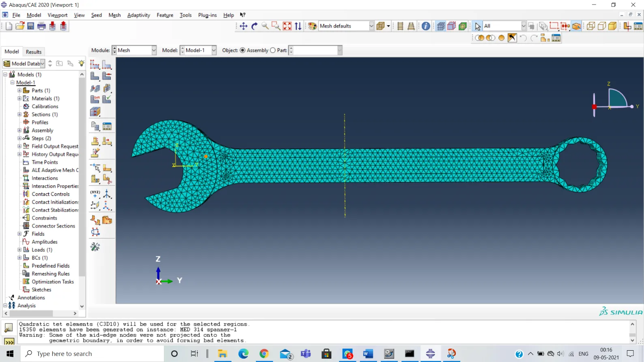The width and height of the screenshot is (644, 362).
Task: Click the Seed Part Instance tool
Action: 95,65
